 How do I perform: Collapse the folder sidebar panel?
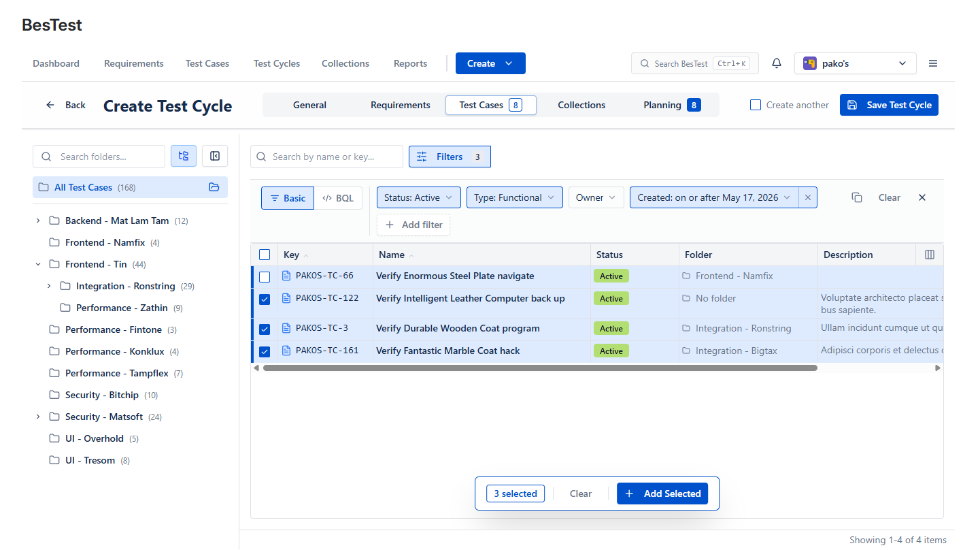click(x=215, y=156)
